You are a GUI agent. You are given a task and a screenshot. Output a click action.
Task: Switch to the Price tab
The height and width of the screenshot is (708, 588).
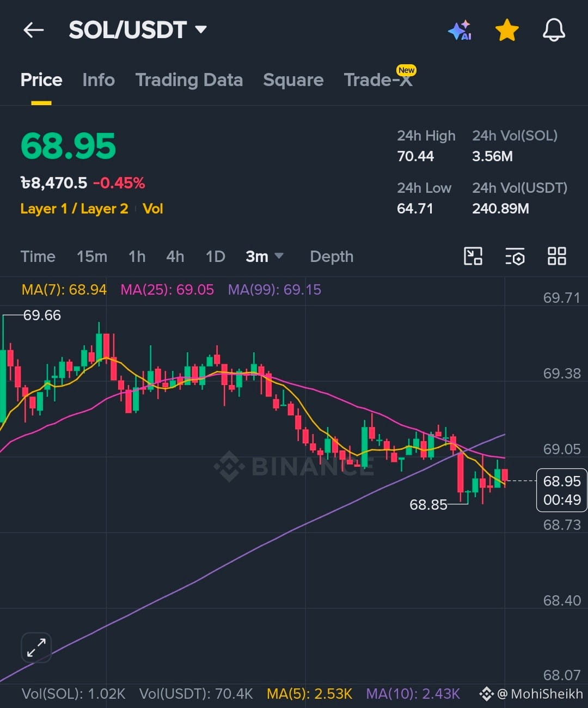click(x=41, y=80)
